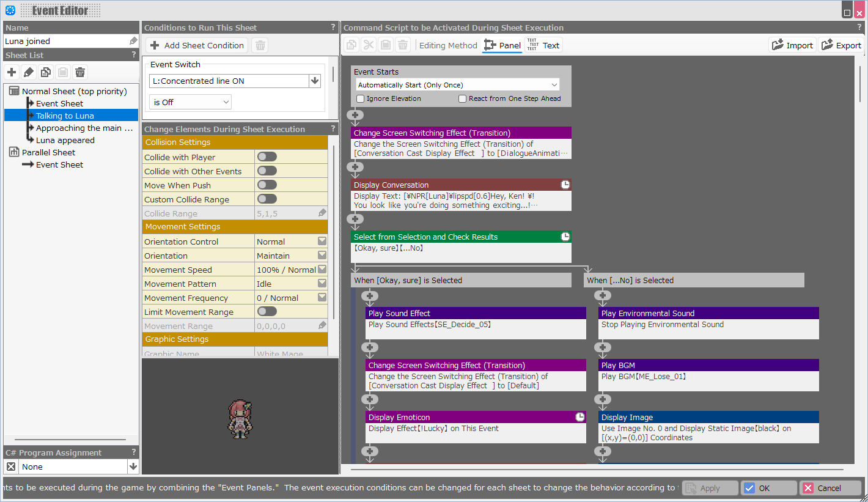Select the Luna appeared sheet
The width and height of the screenshot is (868, 502).
click(x=65, y=140)
